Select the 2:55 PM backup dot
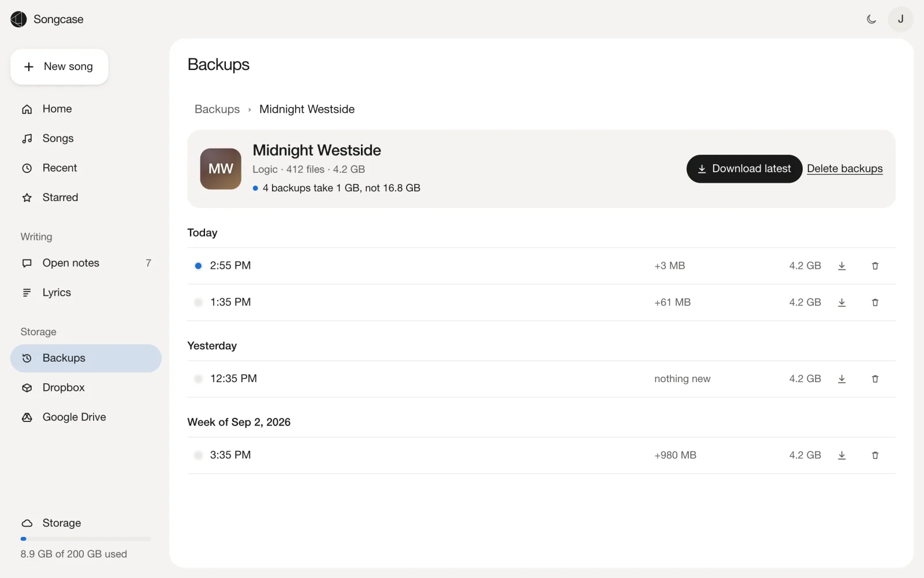924x578 pixels. (198, 266)
